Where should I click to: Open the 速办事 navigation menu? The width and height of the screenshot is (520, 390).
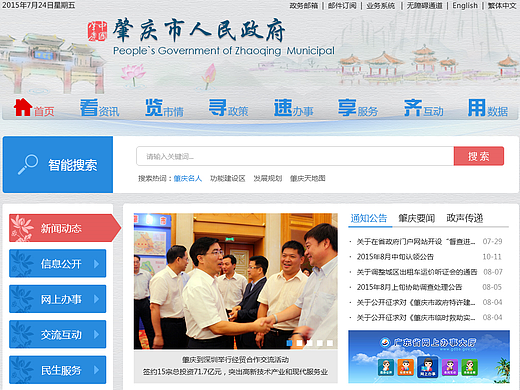click(294, 108)
